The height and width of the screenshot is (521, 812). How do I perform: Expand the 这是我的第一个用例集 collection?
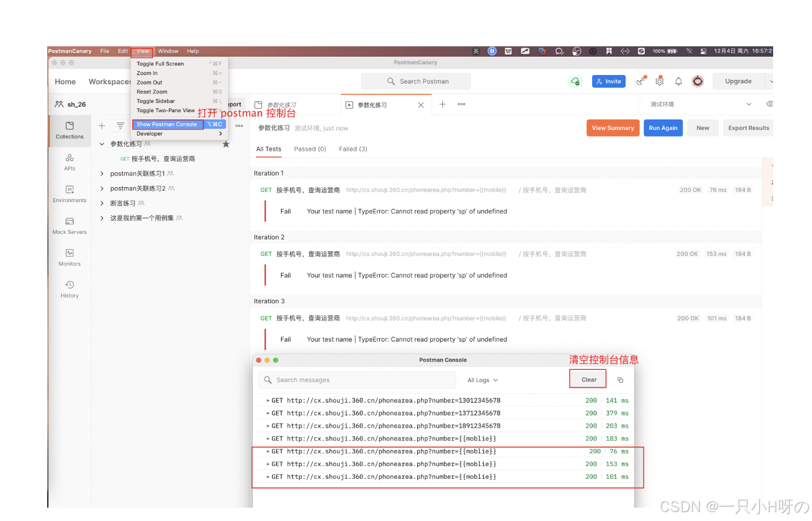102,218
